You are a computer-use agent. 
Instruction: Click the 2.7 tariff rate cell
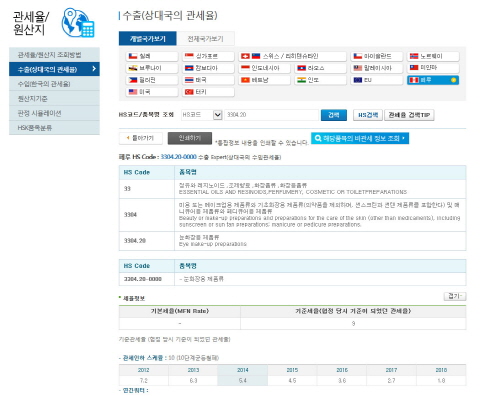pyautogui.click(x=391, y=380)
